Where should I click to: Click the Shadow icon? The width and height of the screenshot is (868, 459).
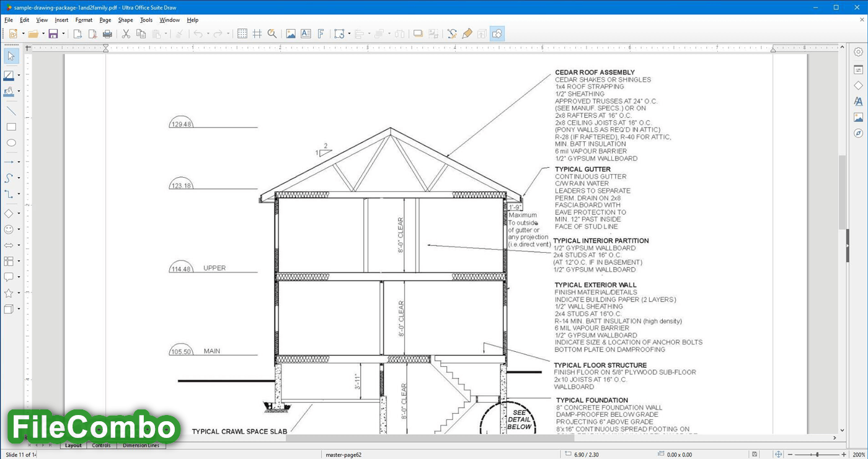pyautogui.click(x=418, y=34)
